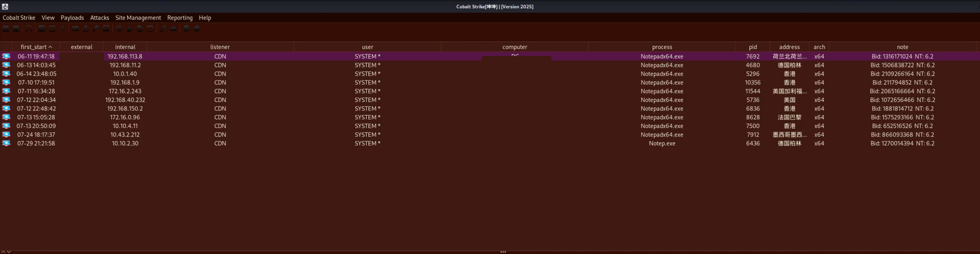Screen dimensions: 980x254
Task: Click beacon icon for session 06-14 23:48:05
Action: [6, 74]
